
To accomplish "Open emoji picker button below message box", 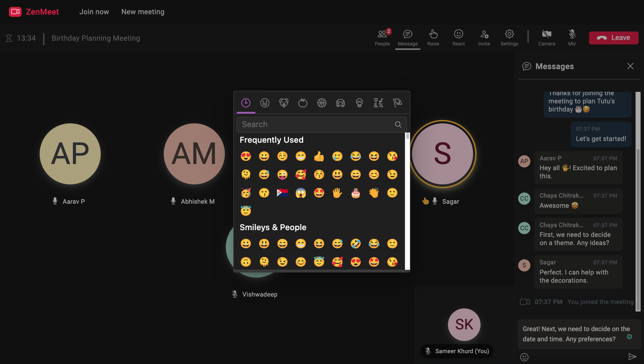I will pyautogui.click(x=524, y=357).
